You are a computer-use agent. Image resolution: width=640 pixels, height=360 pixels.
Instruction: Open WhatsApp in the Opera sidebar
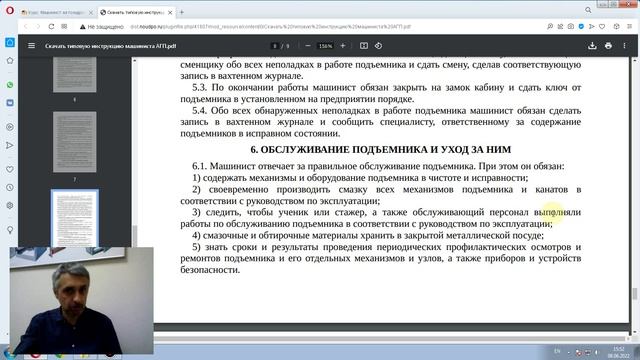(10, 85)
